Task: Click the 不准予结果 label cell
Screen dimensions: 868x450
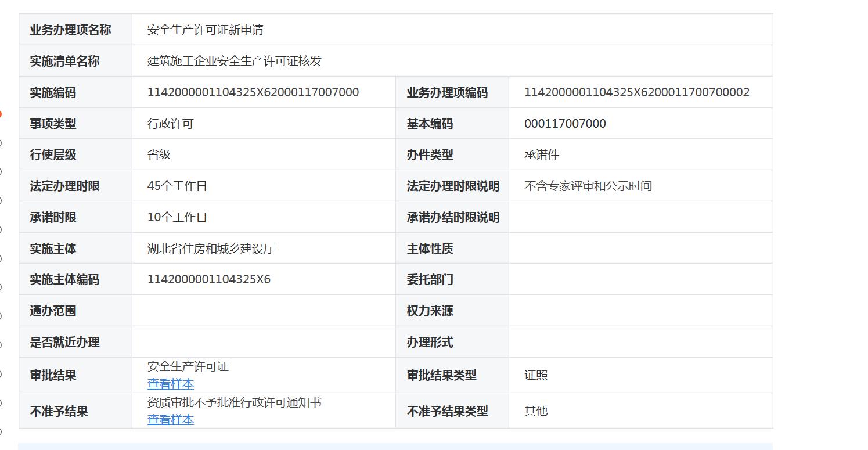Action: click(x=75, y=411)
